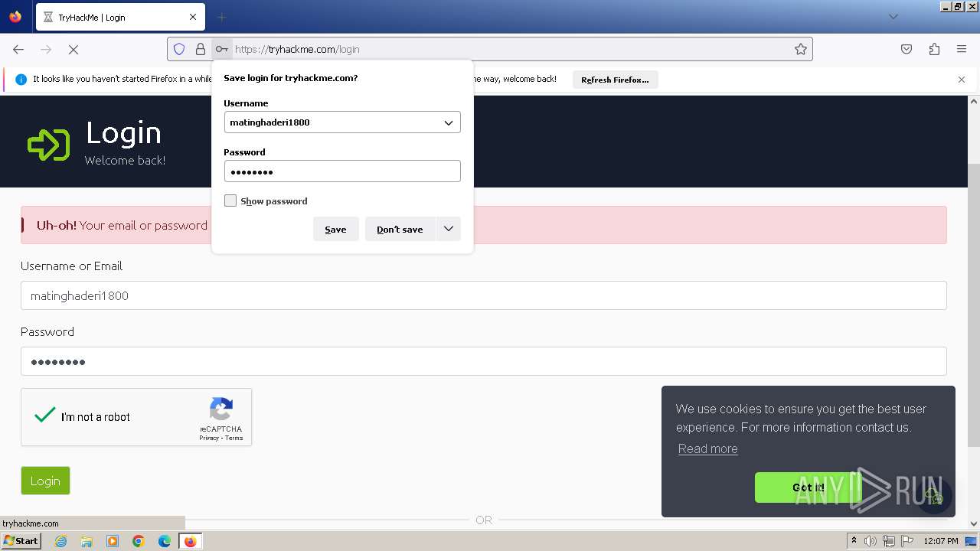Bookmark this page with star icon
The width and height of the screenshot is (980, 551).
click(x=801, y=49)
